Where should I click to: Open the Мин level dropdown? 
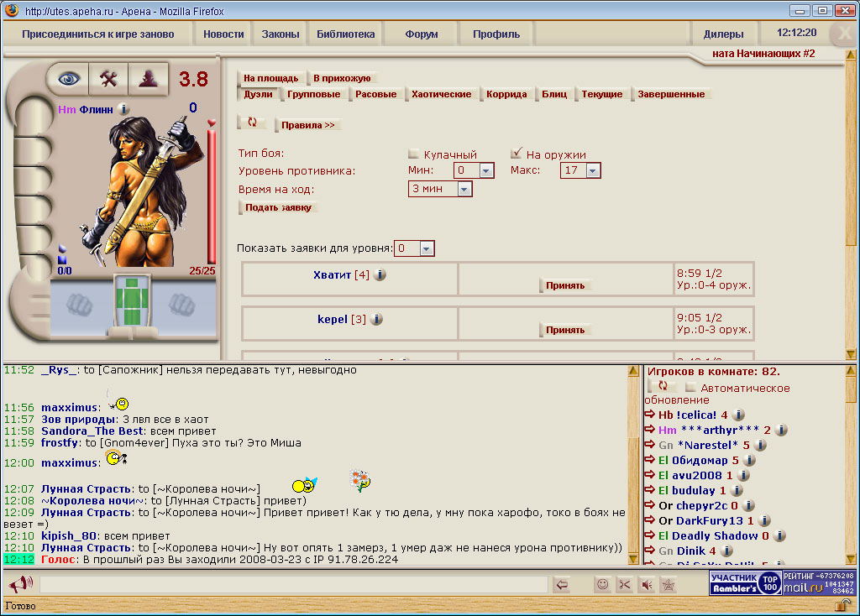[474, 170]
